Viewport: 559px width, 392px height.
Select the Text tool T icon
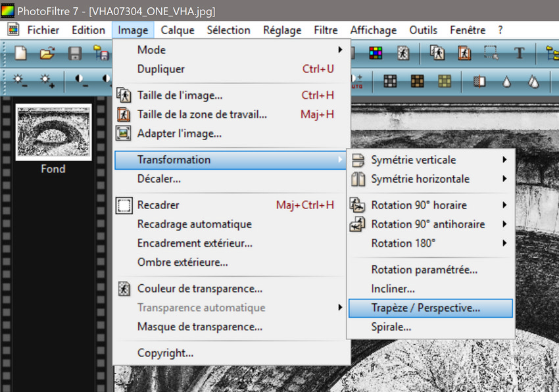(x=519, y=53)
